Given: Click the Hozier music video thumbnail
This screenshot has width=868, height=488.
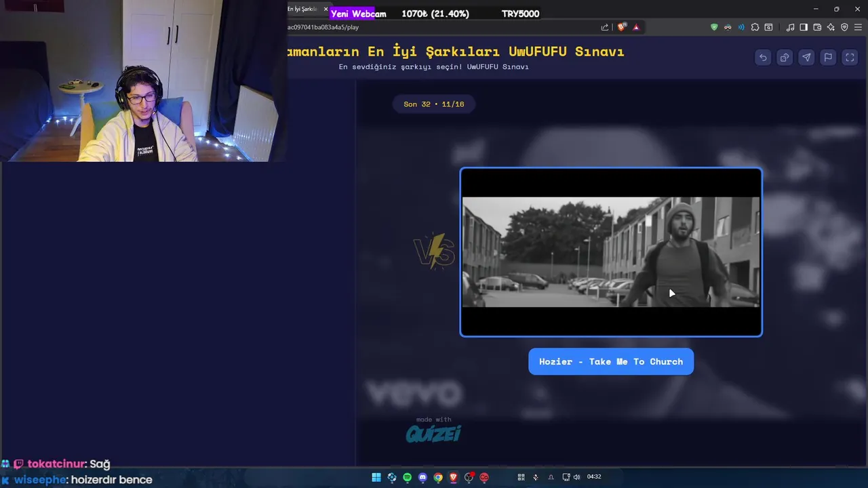Looking at the screenshot, I should pos(611,252).
